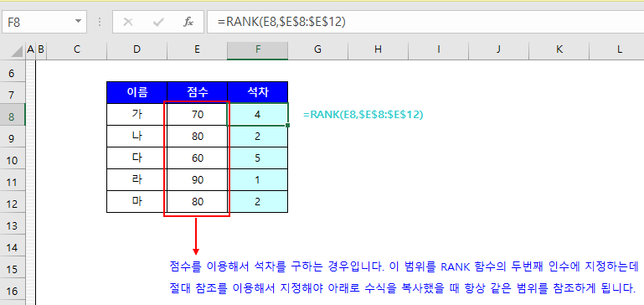
Task: Click the 이름 header cell
Action: coord(137,92)
